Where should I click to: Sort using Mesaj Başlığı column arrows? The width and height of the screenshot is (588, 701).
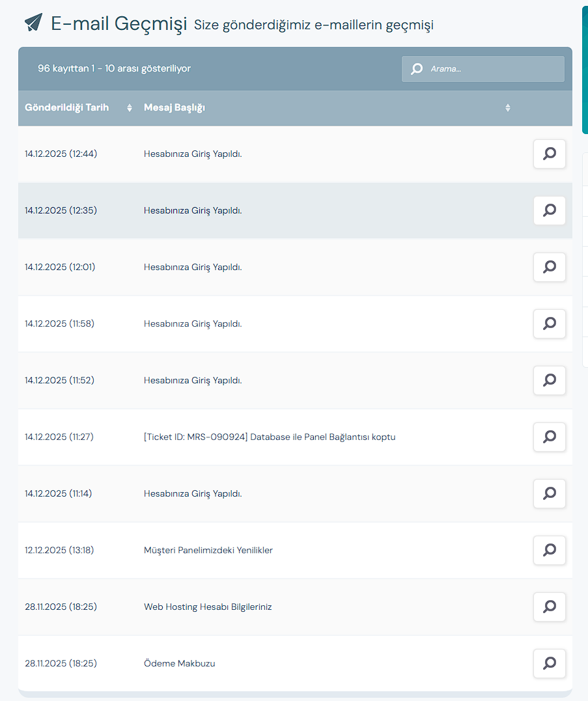507,108
